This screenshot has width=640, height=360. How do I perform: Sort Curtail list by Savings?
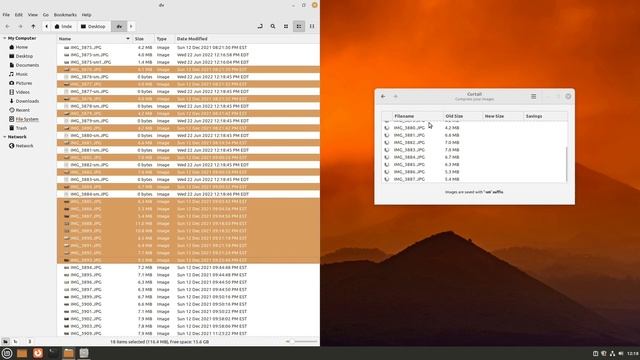(545, 116)
